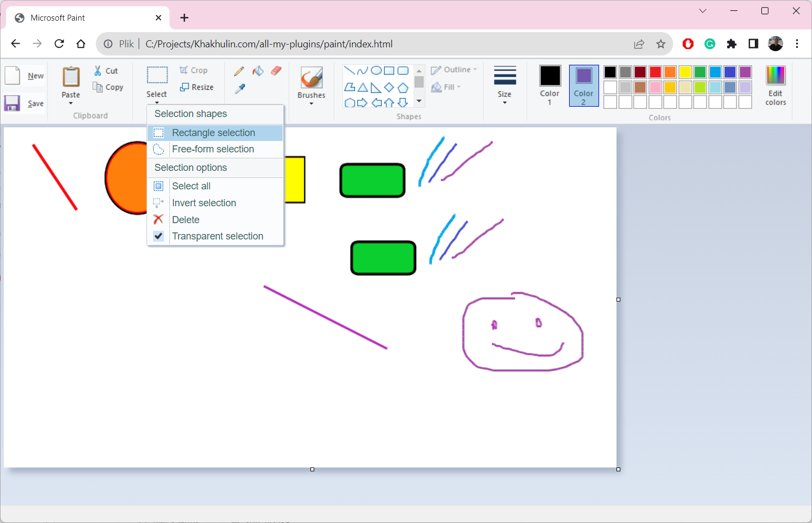Pick the Color picker eyedropper tool
Screen dimensions: 812x523
[x=239, y=88]
